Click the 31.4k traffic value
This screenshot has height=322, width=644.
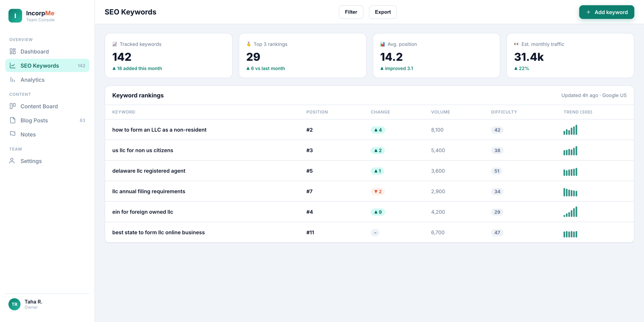pyautogui.click(x=529, y=57)
